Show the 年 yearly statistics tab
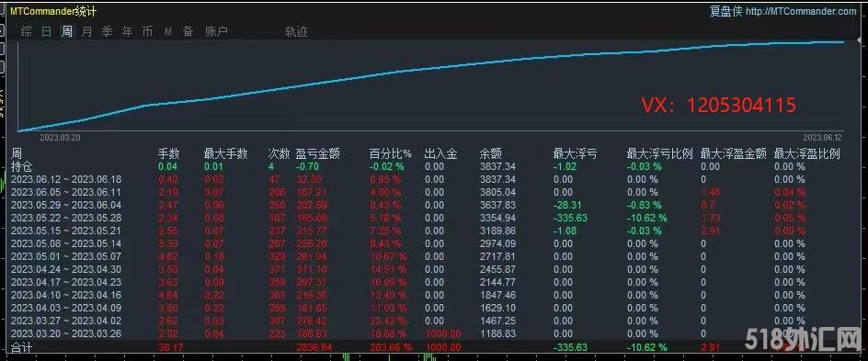This screenshot has height=361, width=868. coord(127,31)
